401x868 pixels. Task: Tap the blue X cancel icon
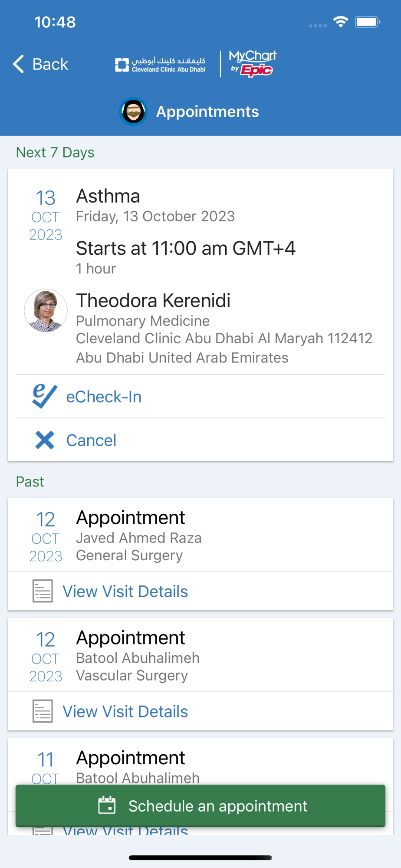coord(45,440)
